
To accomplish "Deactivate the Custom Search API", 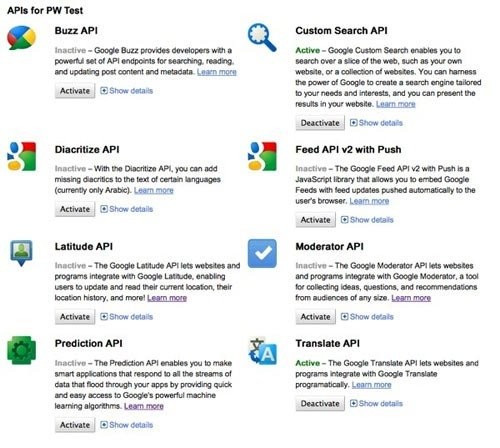I will click(x=320, y=123).
